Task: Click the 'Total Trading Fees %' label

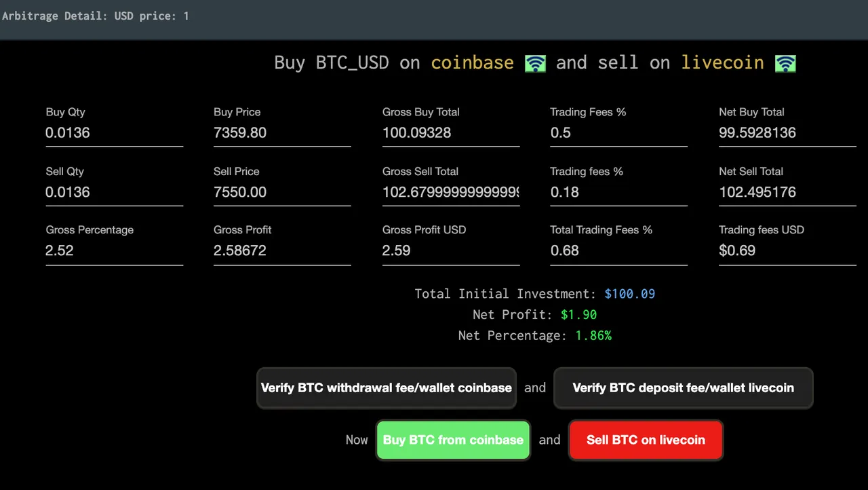Action: tap(601, 230)
